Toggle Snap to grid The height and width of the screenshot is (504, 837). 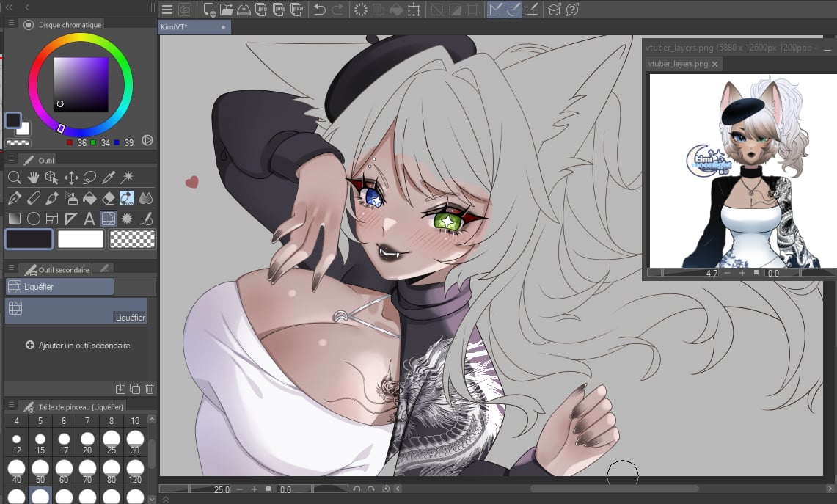[x=532, y=10]
